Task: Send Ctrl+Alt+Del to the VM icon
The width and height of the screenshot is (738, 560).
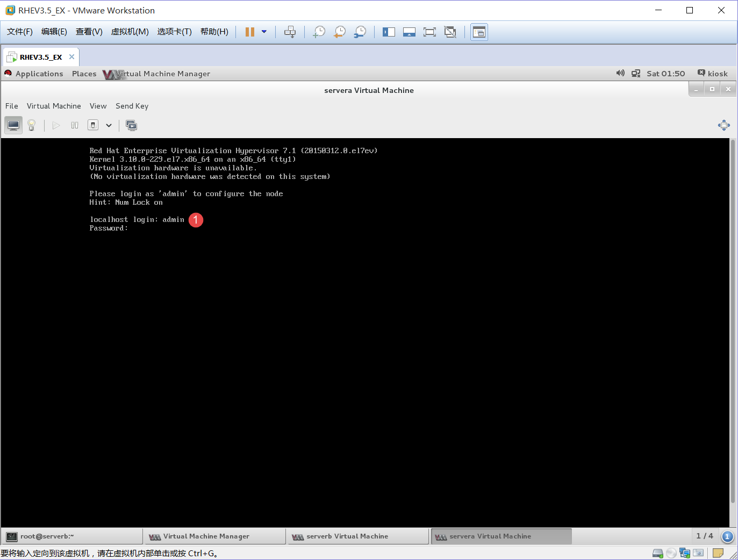Action: 290,32
